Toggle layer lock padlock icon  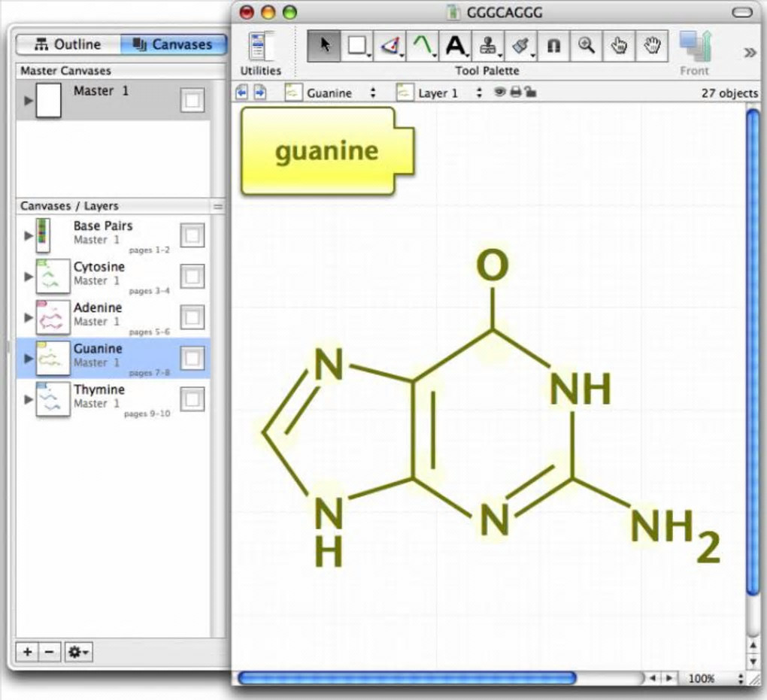(530, 92)
